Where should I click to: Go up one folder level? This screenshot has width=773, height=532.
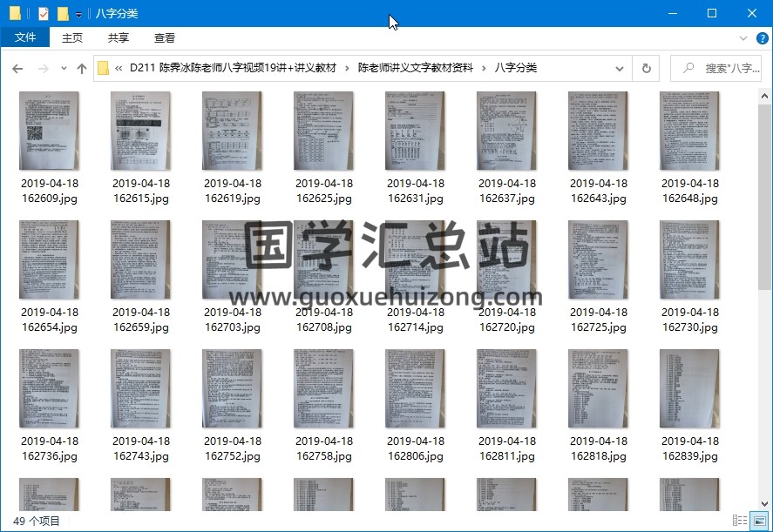click(82, 69)
